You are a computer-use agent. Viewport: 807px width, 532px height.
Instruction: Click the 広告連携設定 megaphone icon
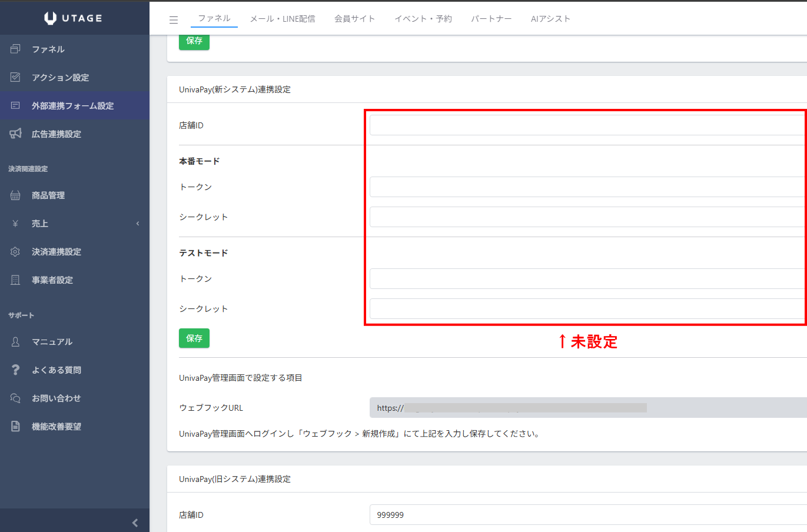point(15,134)
